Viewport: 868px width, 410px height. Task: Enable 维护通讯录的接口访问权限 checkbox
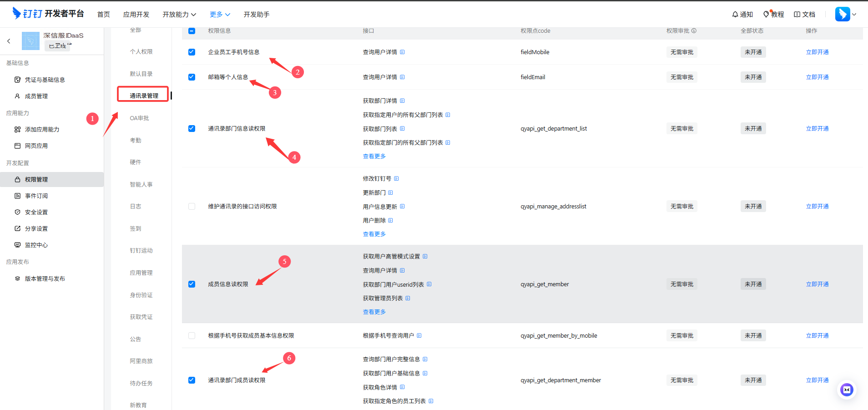coord(192,207)
